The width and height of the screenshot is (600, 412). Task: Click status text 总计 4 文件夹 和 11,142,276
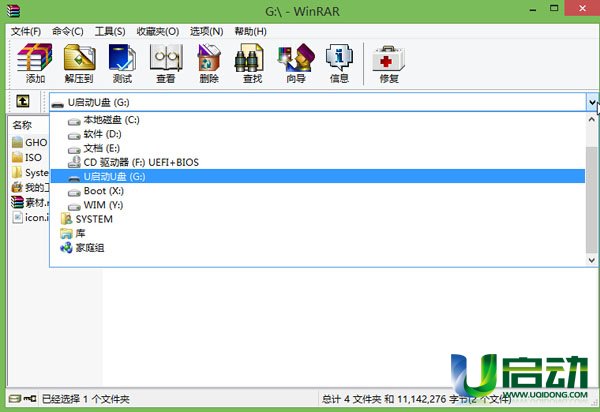pyautogui.click(x=384, y=399)
